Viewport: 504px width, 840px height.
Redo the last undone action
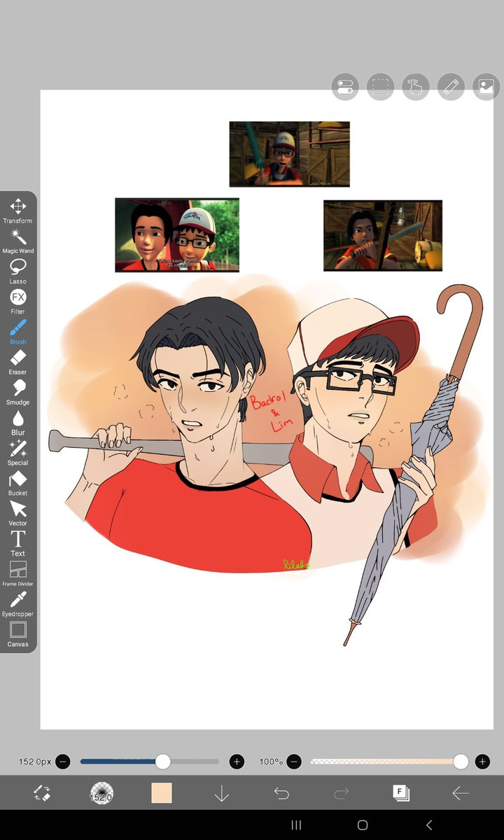coord(341,793)
